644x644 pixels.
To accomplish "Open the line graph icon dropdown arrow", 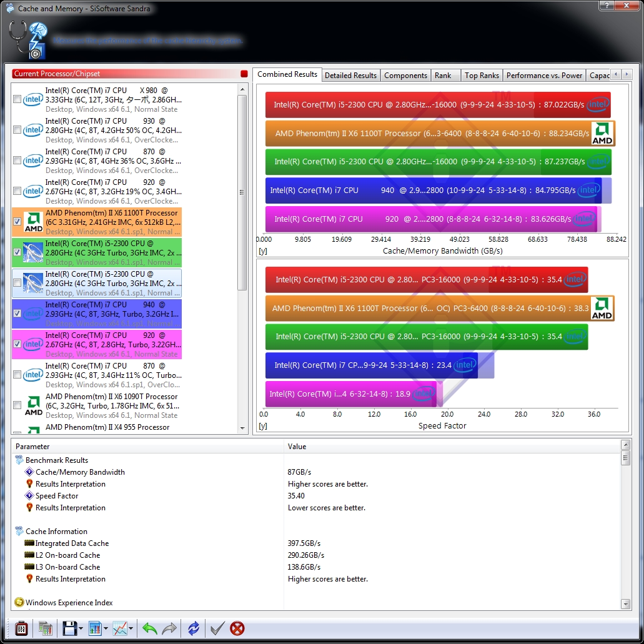I will coord(131,629).
